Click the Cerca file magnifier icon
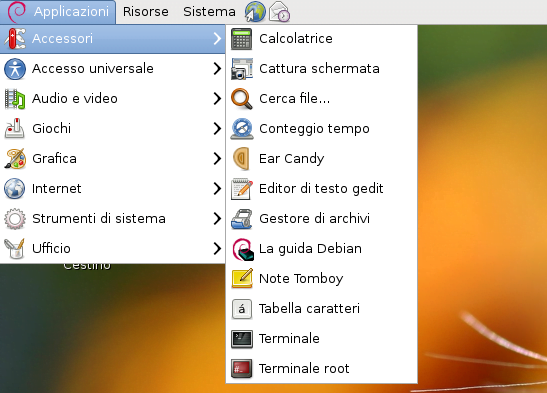 pos(241,99)
